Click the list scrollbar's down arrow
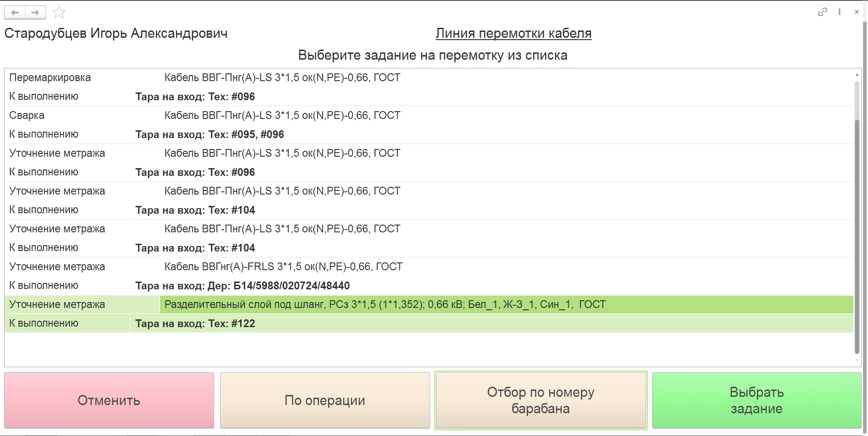The height and width of the screenshot is (436, 868). (857, 361)
